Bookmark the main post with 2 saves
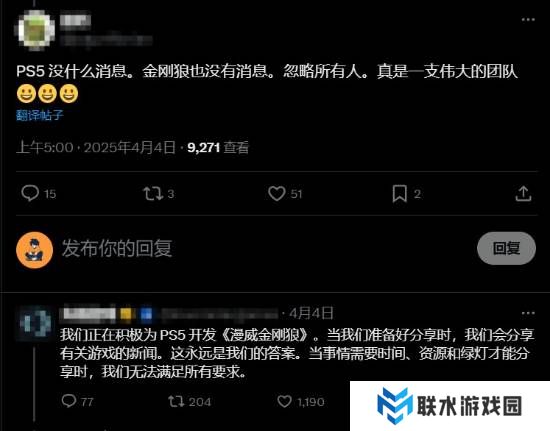 pos(400,194)
